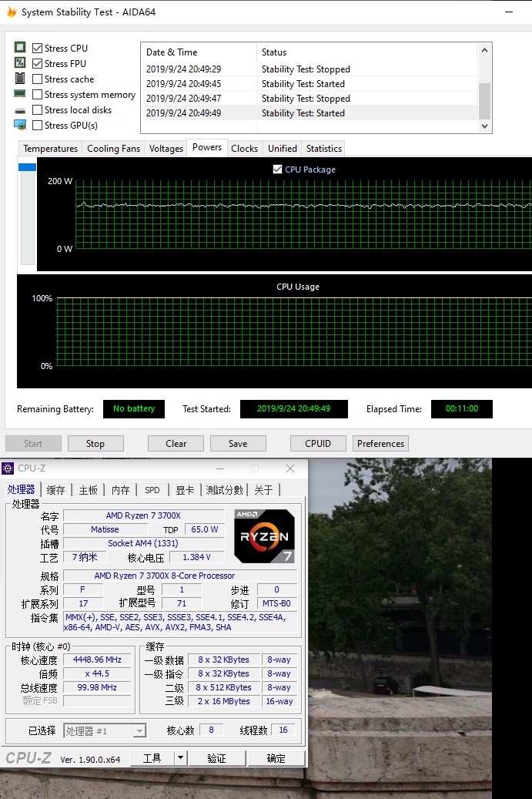Viewport: 532px width, 799px height.
Task: Select the Powers tab
Action: 207,147
